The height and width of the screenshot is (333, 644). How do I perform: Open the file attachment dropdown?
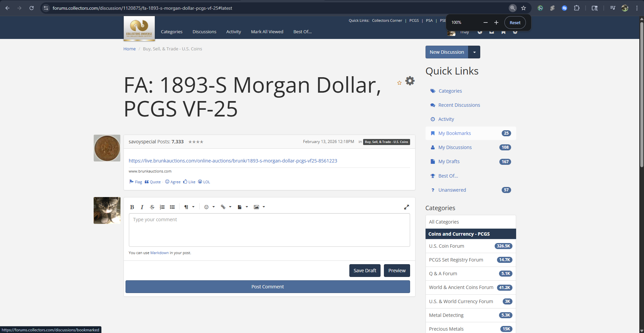pyautogui.click(x=243, y=207)
